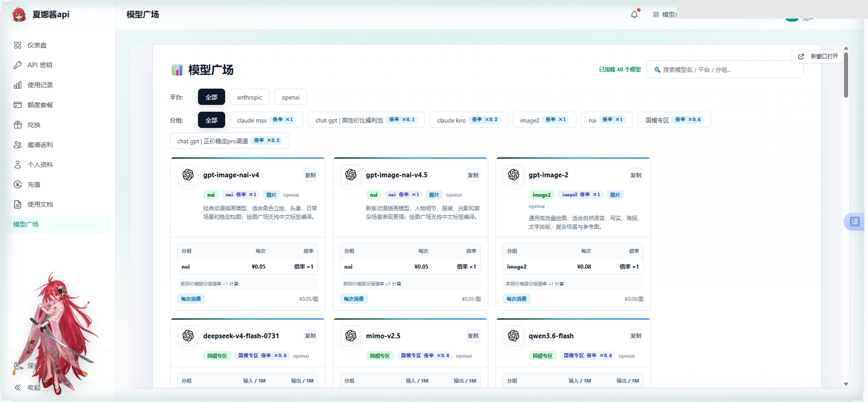The height and width of the screenshot is (402, 868).
Task: Select platform filter 全部
Action: click(211, 97)
